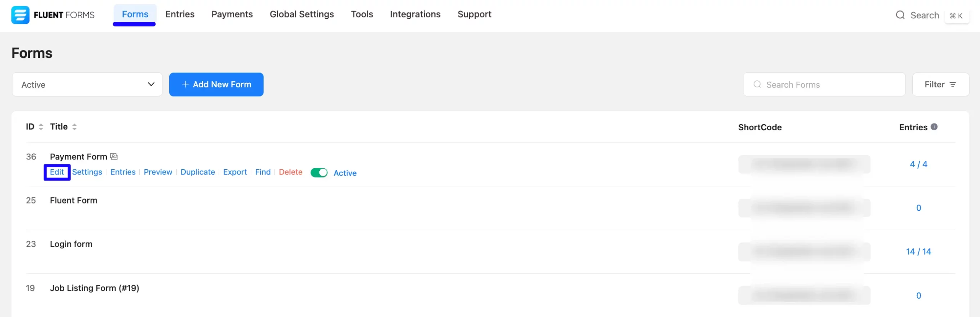Click the Fluent Forms logo icon
The image size is (980, 317).
point(20,15)
